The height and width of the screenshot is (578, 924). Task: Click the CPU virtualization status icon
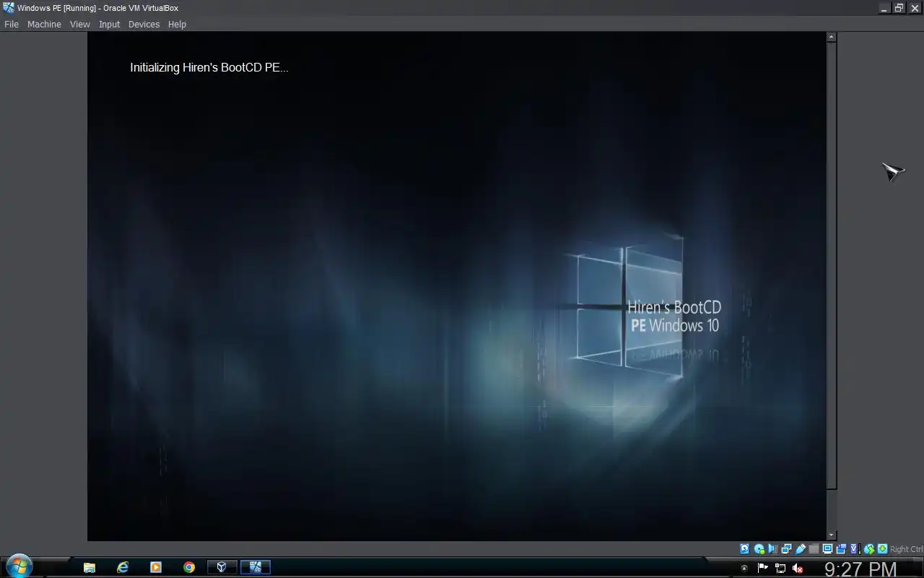pos(855,549)
